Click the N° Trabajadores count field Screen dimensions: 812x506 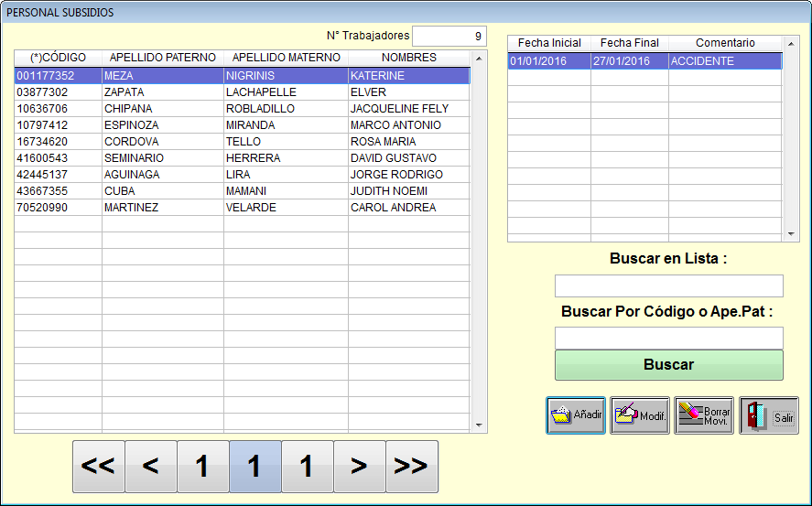(x=449, y=37)
